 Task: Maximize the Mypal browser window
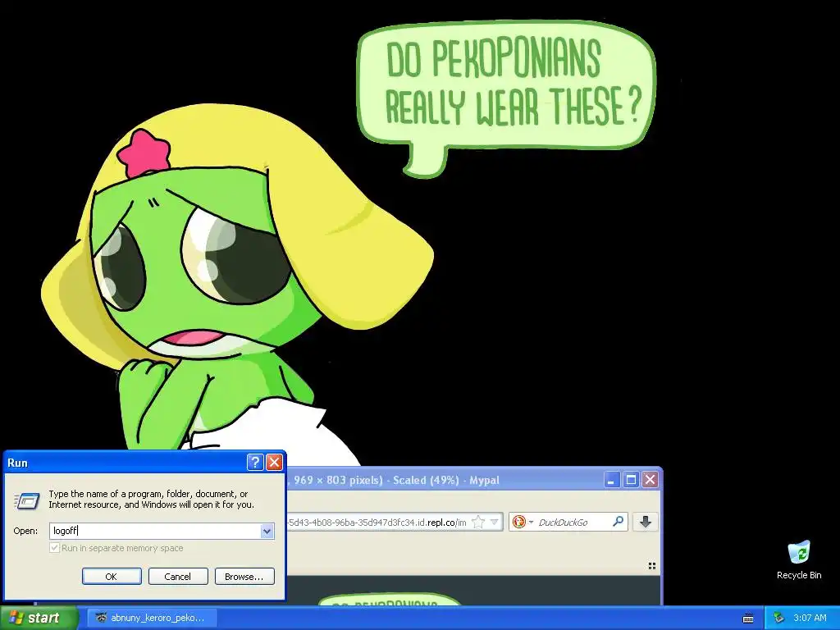(x=631, y=479)
